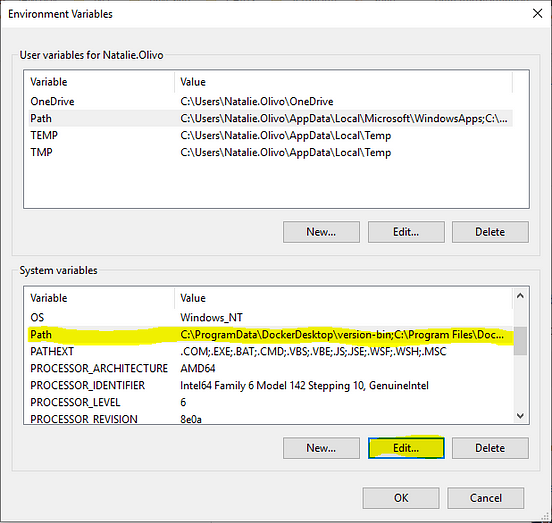The width and height of the screenshot is (552, 523).
Task: Confirm with the OK button
Action: click(x=401, y=498)
